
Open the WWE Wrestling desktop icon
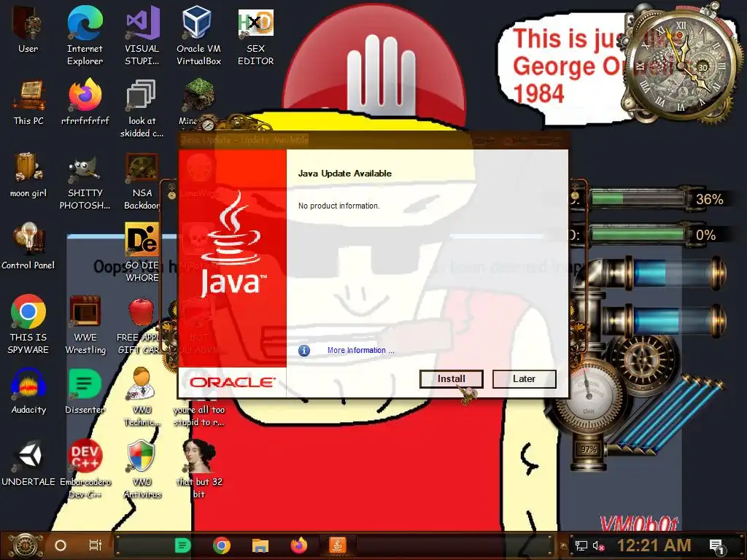(85, 324)
